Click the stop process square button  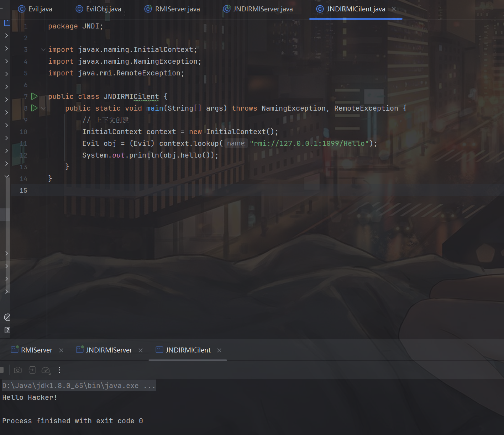[1, 370]
